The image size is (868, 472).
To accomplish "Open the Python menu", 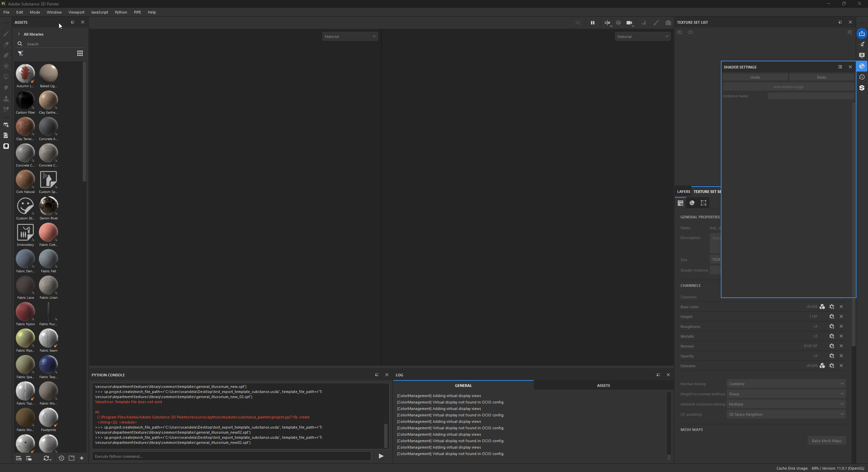I will (121, 12).
